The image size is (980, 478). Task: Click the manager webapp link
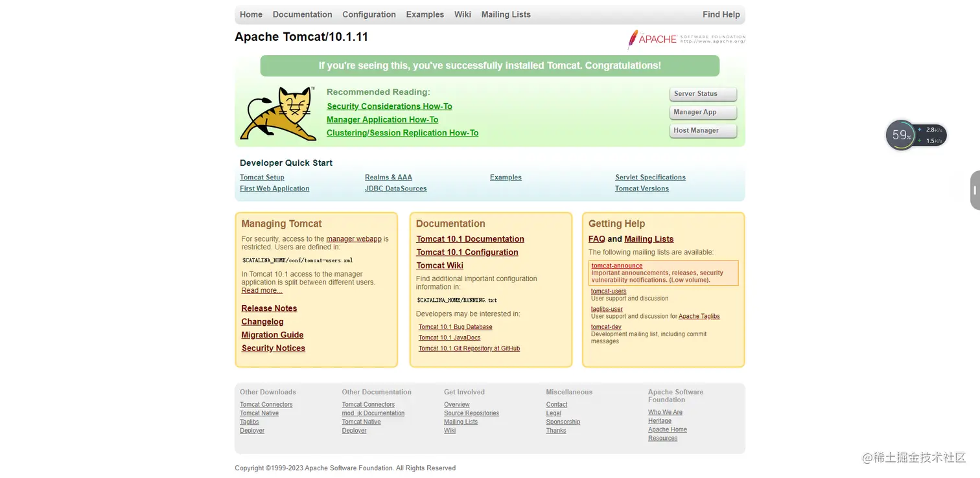(x=354, y=239)
